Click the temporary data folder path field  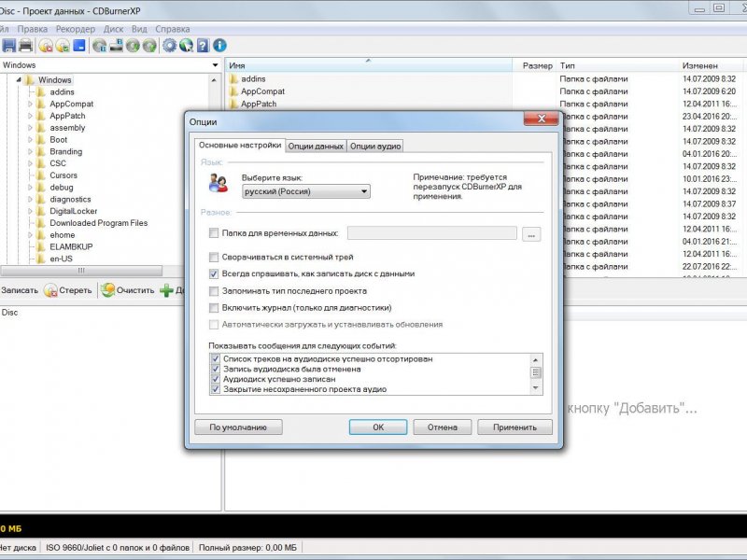[x=432, y=232]
